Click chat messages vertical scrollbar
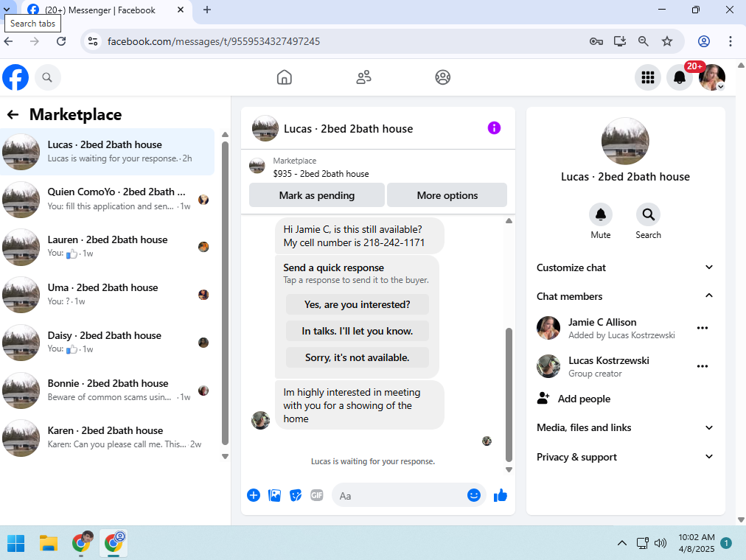The height and width of the screenshot is (560, 746). [x=509, y=394]
